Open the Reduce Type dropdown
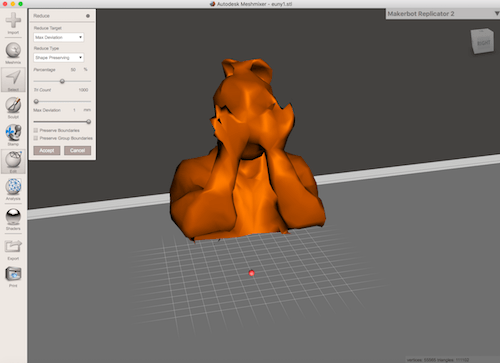500x363 pixels. tap(59, 58)
